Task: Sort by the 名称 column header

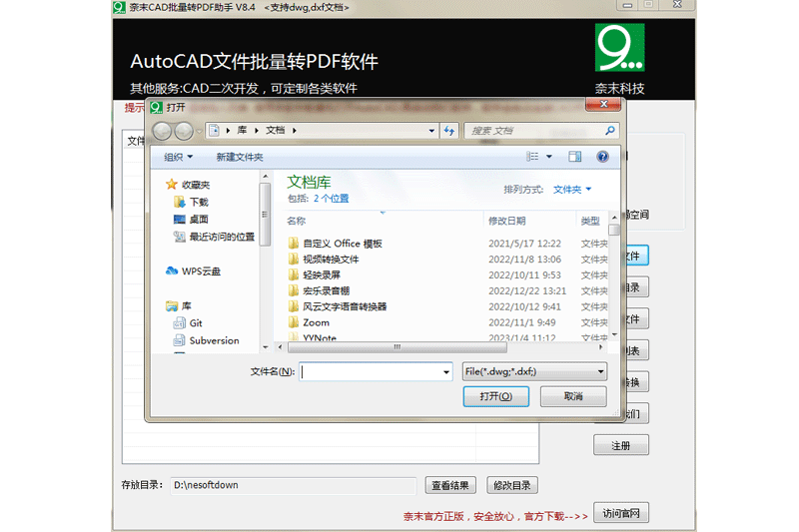Action: click(296, 221)
